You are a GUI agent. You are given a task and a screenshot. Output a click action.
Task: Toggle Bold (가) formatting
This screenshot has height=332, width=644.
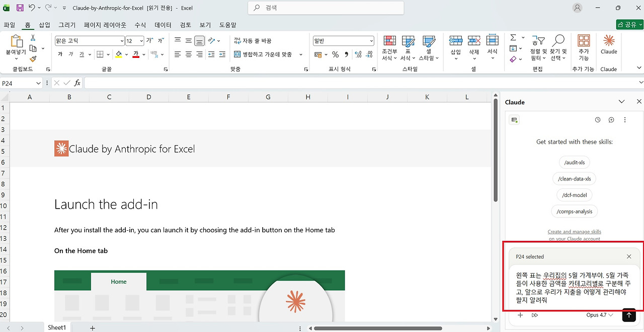pos(60,54)
